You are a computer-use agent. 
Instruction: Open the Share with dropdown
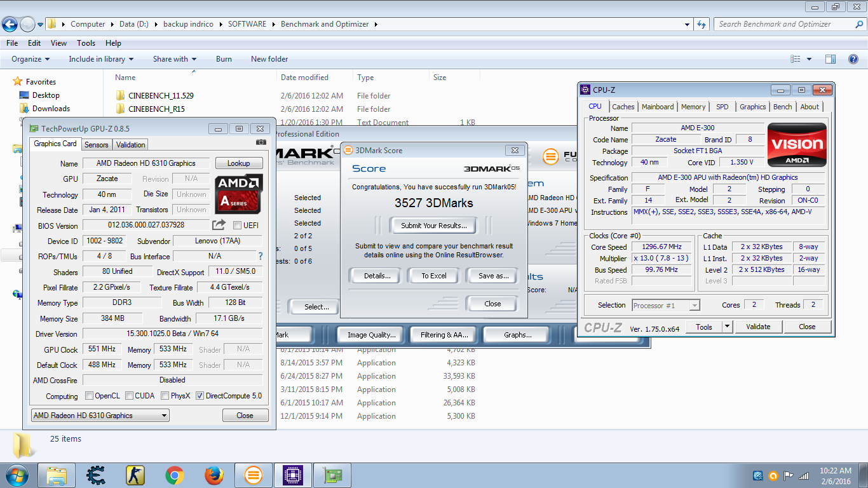175,59
